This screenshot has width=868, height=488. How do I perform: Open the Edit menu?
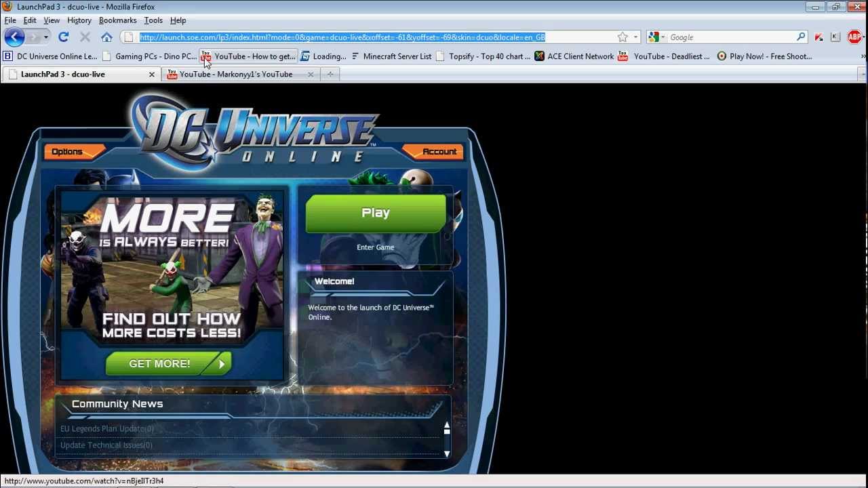[x=30, y=20]
